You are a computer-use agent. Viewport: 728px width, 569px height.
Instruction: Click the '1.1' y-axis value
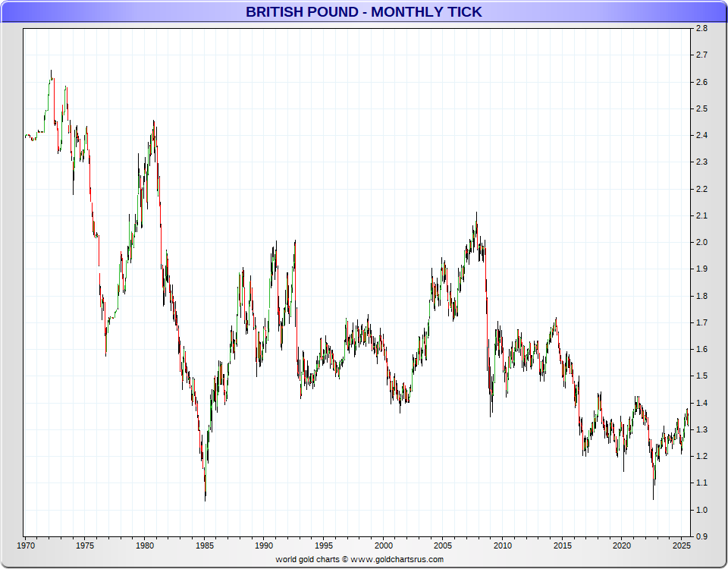click(702, 483)
